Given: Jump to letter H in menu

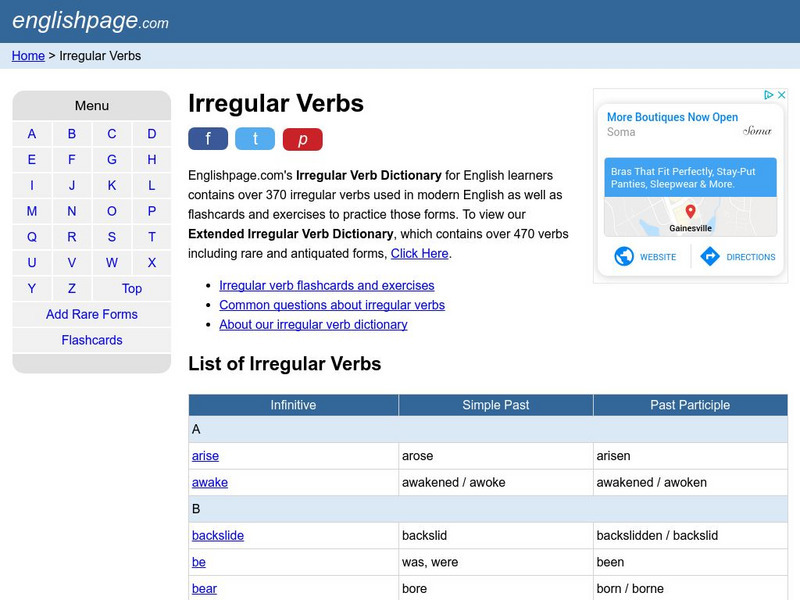Looking at the screenshot, I should pos(152,160).
